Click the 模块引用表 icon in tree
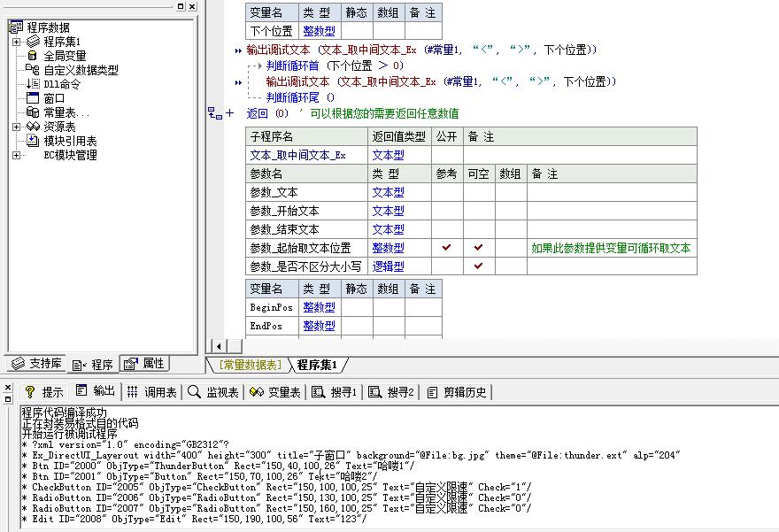 click(x=33, y=141)
